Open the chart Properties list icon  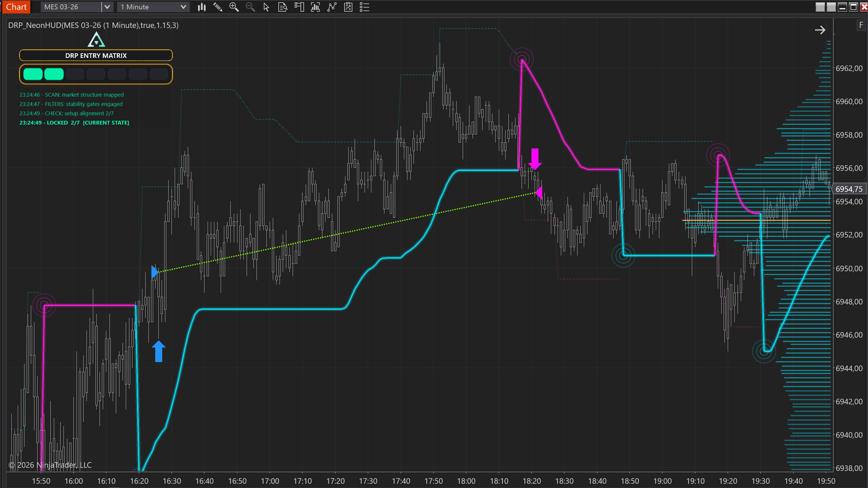[x=364, y=7]
